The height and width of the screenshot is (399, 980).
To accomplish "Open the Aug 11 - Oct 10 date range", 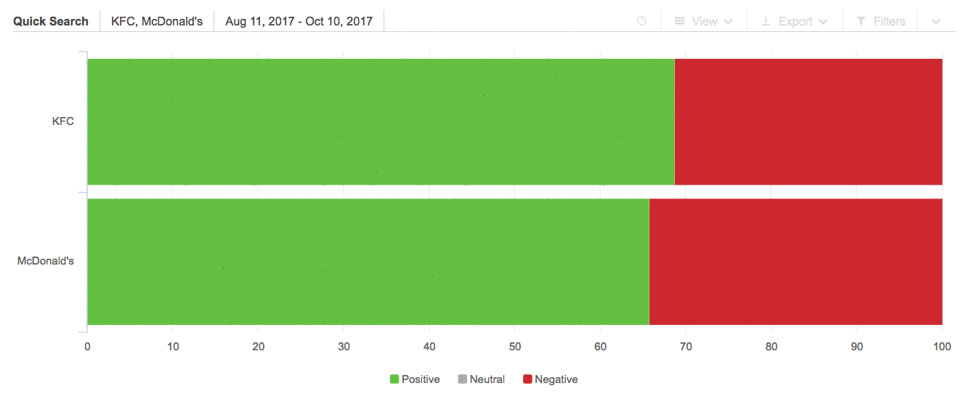I will (x=299, y=21).
